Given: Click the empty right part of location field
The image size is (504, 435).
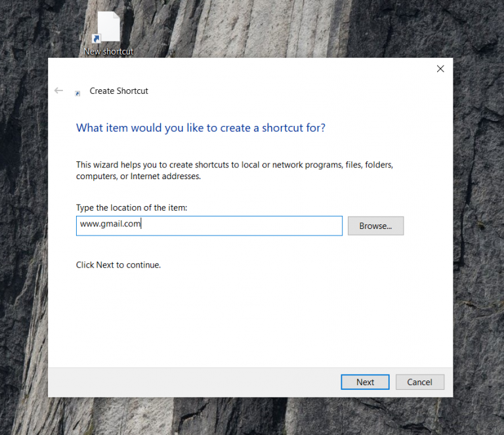Looking at the screenshot, I should click(x=262, y=226).
